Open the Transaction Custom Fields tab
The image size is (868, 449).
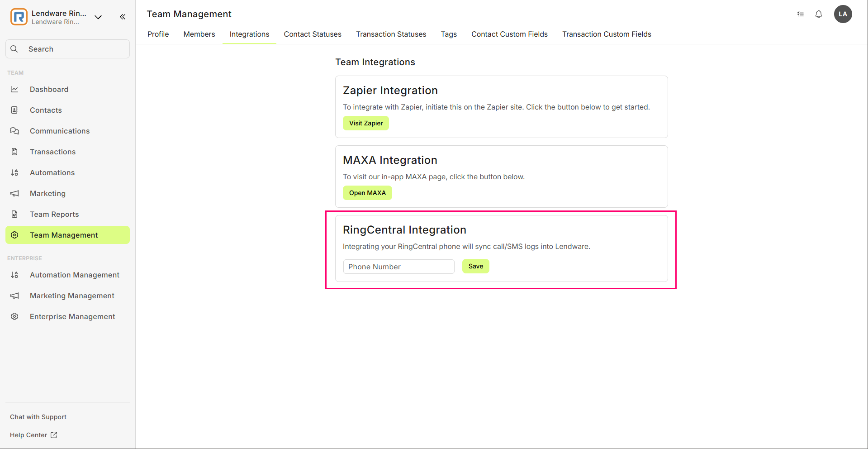click(x=607, y=34)
